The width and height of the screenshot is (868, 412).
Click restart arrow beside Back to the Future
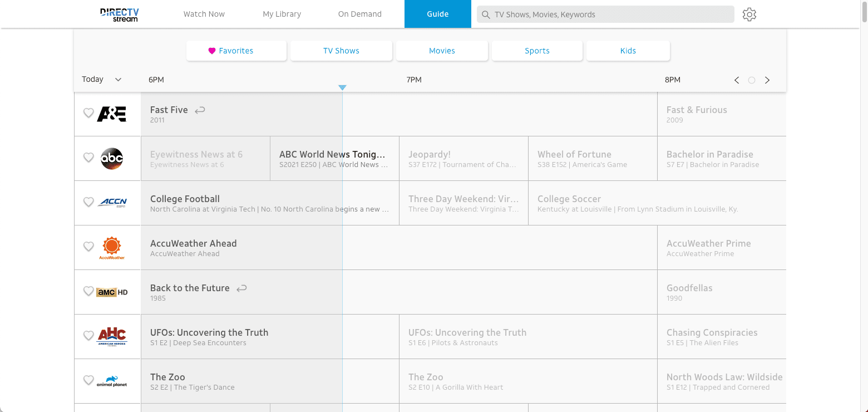pos(241,288)
